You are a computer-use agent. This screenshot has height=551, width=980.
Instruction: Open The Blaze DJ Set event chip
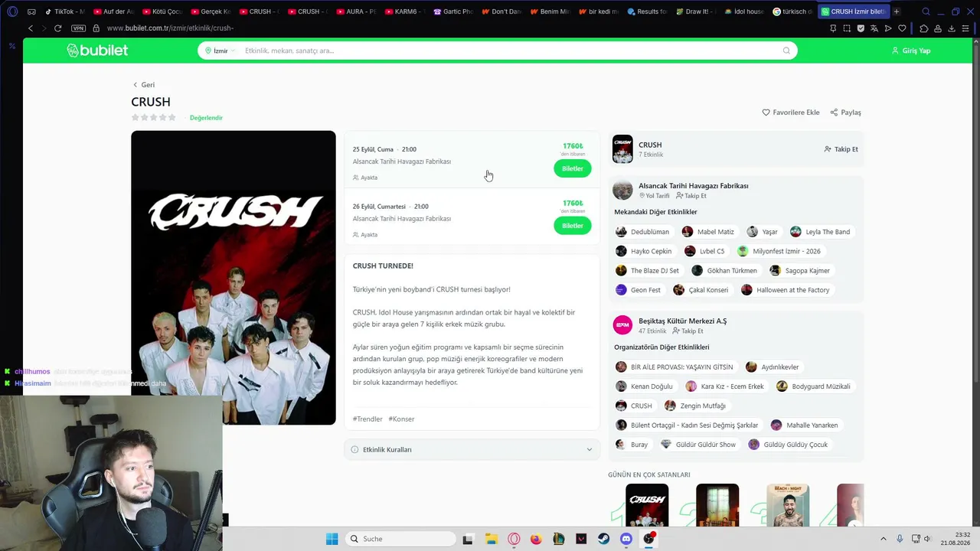648,271
